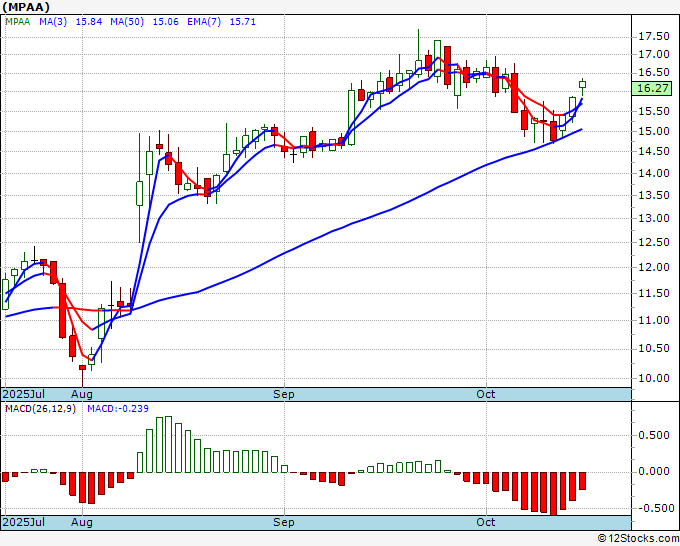Click the 15.50 price axis label

pyautogui.click(x=654, y=111)
